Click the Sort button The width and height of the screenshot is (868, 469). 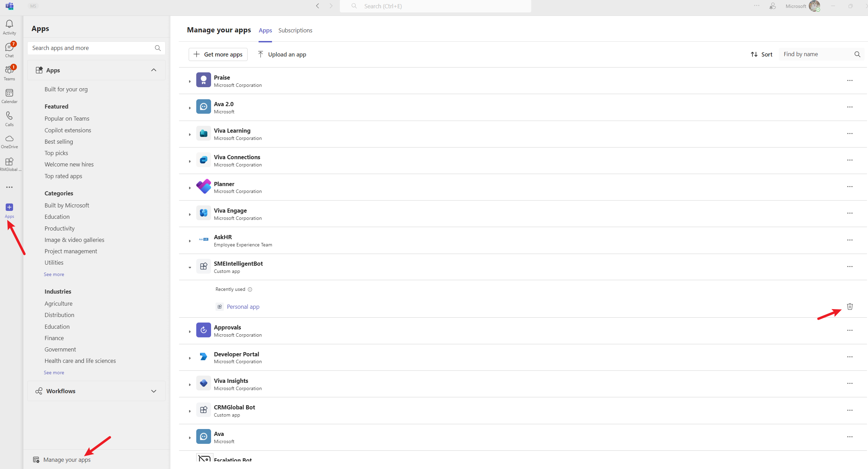pyautogui.click(x=761, y=54)
